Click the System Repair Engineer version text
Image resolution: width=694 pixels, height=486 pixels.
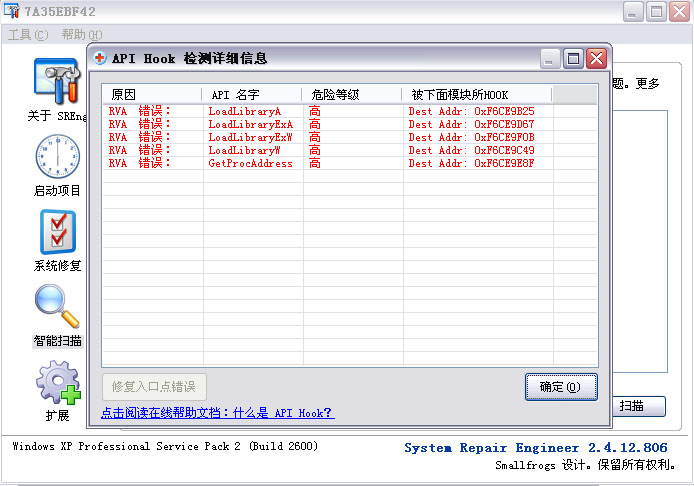click(536, 447)
